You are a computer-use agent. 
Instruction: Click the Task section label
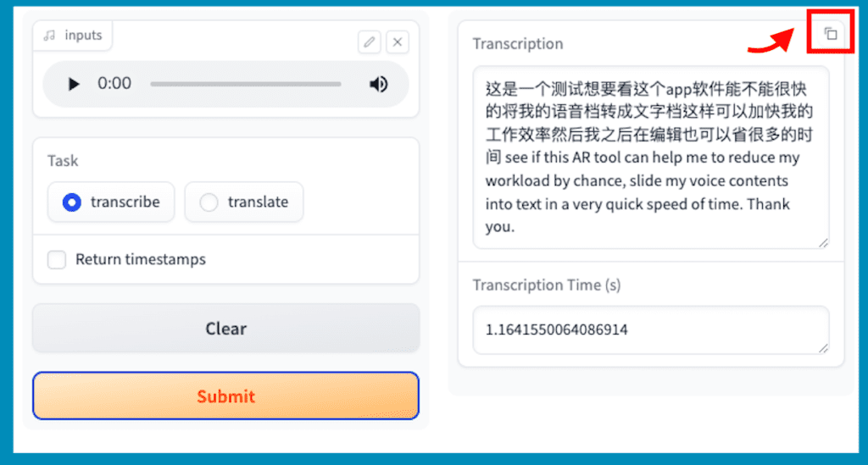coord(63,161)
